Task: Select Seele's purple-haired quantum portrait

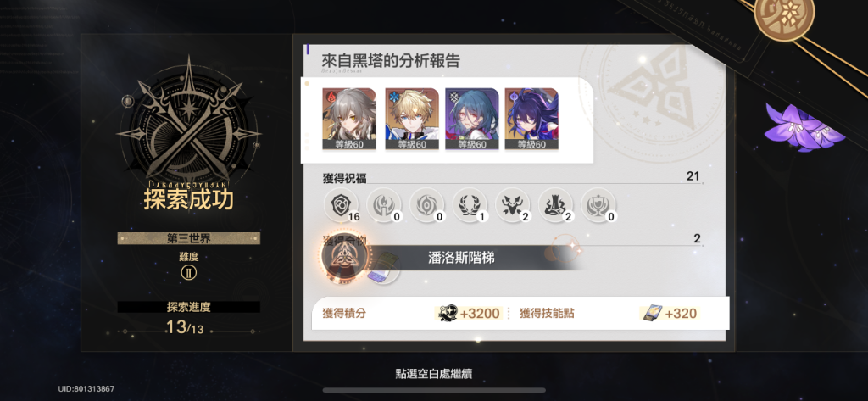Action: tap(531, 119)
